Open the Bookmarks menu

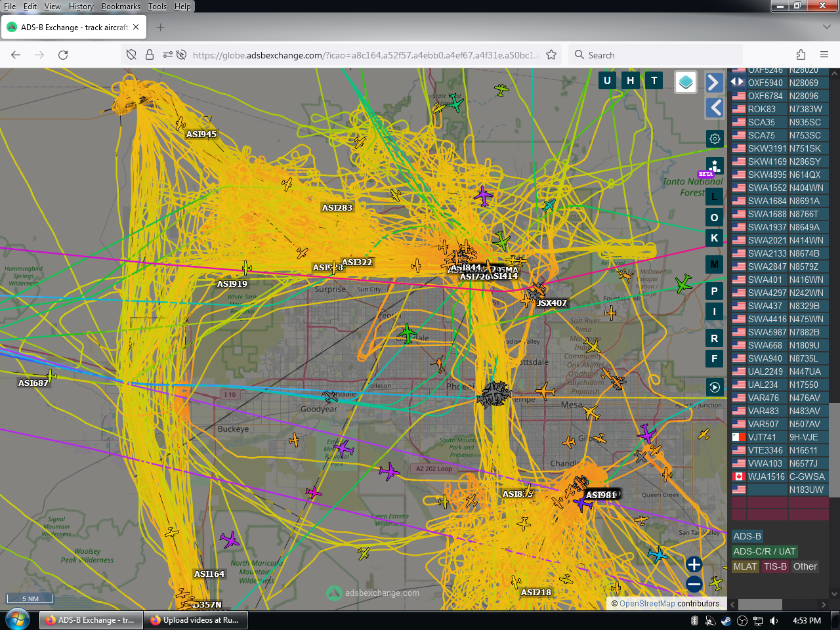[121, 7]
